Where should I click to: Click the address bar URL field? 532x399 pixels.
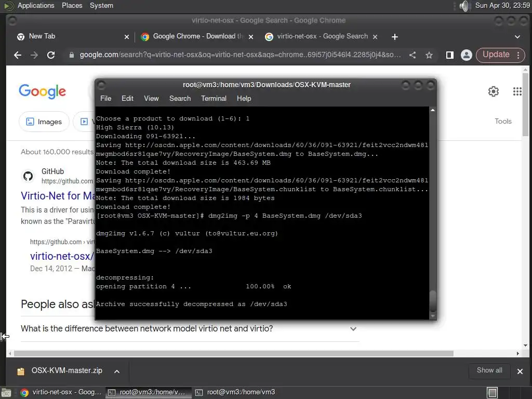[x=240, y=55]
